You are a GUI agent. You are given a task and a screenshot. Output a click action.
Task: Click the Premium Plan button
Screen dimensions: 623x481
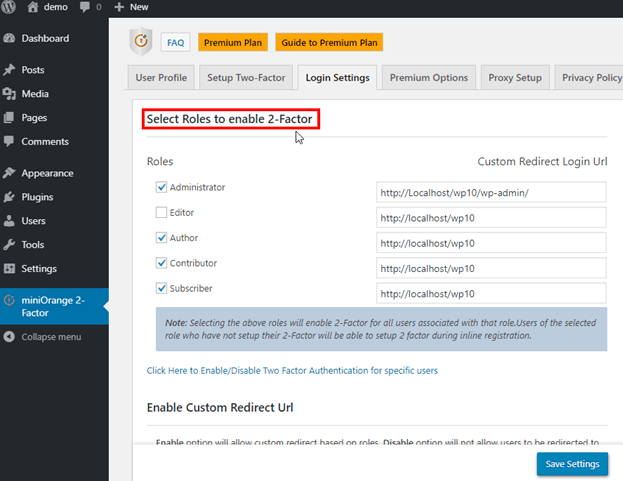pos(233,42)
